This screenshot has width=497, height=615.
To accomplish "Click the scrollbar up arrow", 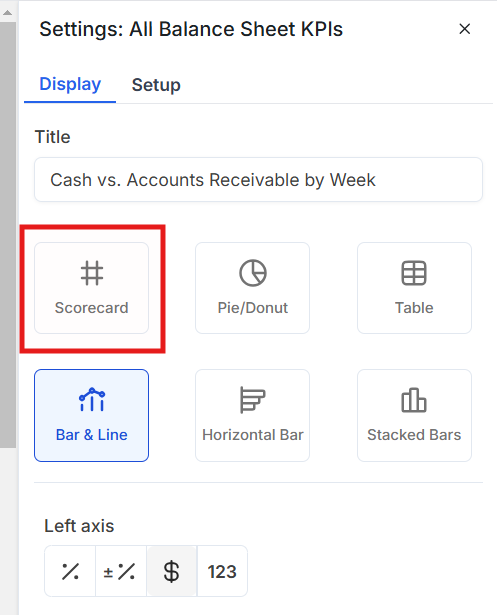I will click(7, 13).
